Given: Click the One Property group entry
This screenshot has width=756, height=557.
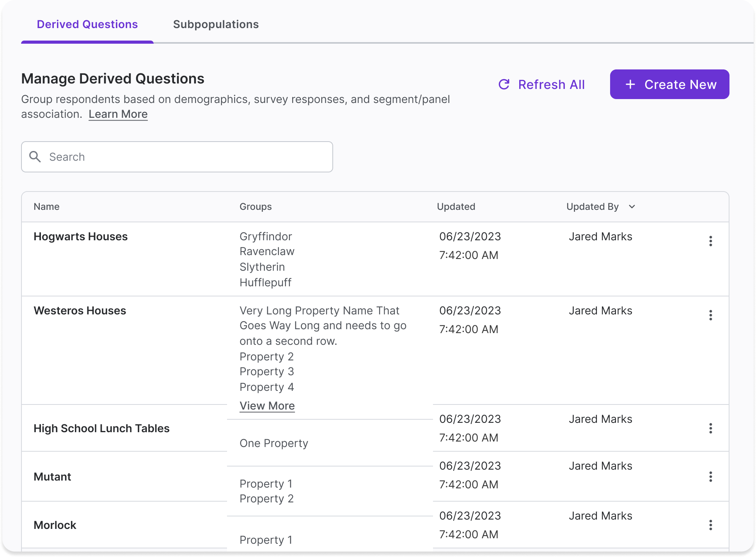Looking at the screenshot, I should pyautogui.click(x=274, y=443).
